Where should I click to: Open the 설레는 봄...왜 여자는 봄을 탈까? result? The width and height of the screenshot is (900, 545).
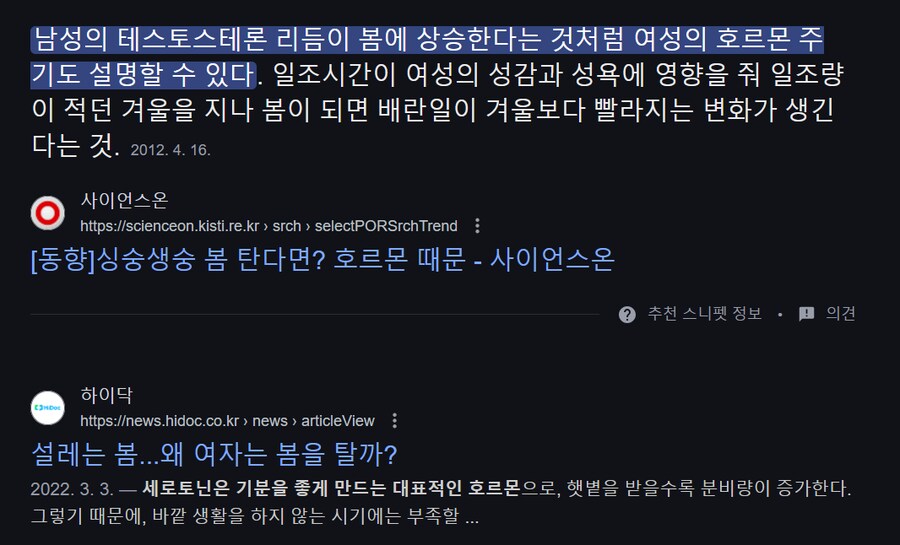click(214, 454)
